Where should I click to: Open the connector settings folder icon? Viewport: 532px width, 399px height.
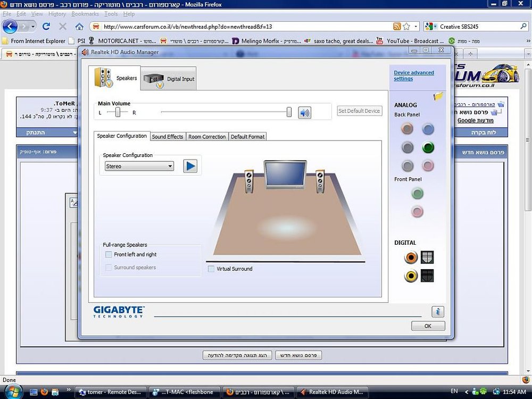pos(438,97)
